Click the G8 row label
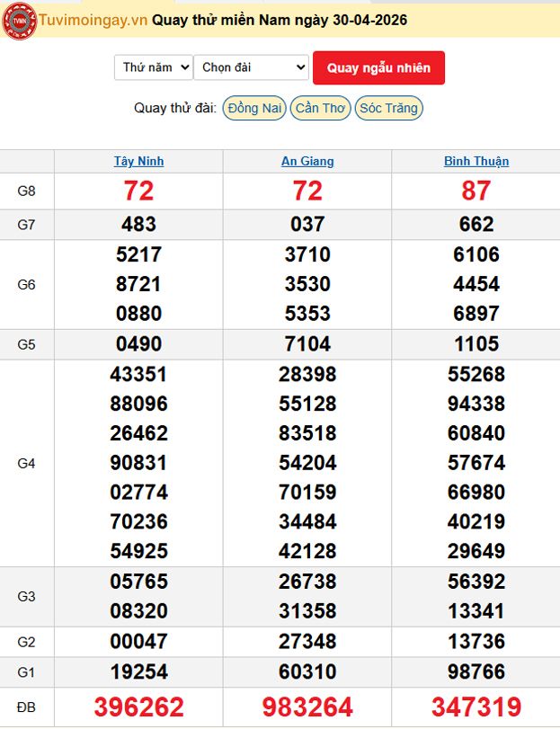The height and width of the screenshot is (729, 560). 26,191
